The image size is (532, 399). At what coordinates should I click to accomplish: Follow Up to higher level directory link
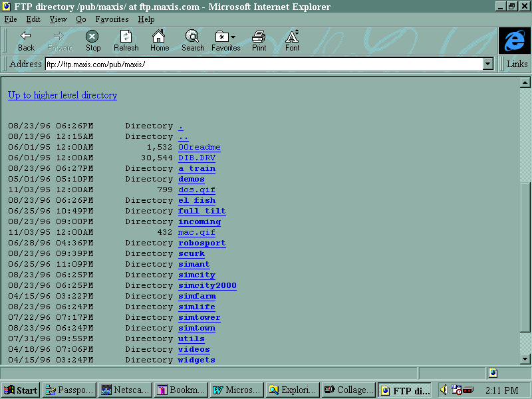tap(63, 95)
